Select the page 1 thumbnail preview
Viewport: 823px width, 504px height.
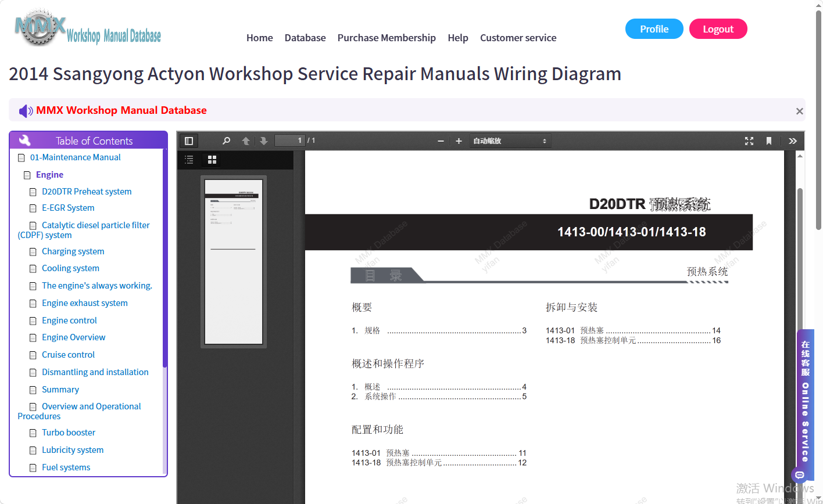(234, 262)
